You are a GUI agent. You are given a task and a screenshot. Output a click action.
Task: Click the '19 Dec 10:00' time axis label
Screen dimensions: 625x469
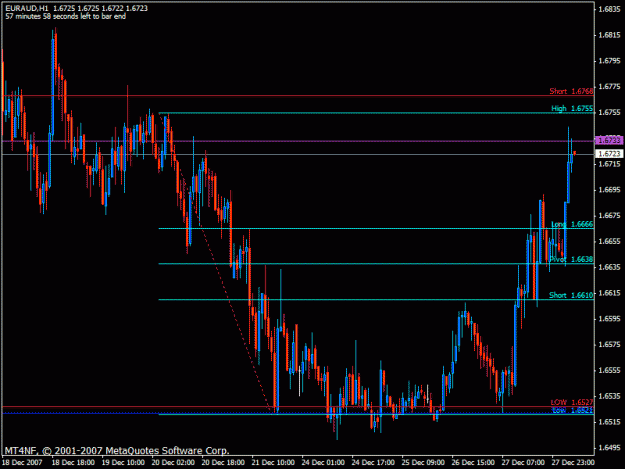click(123, 463)
